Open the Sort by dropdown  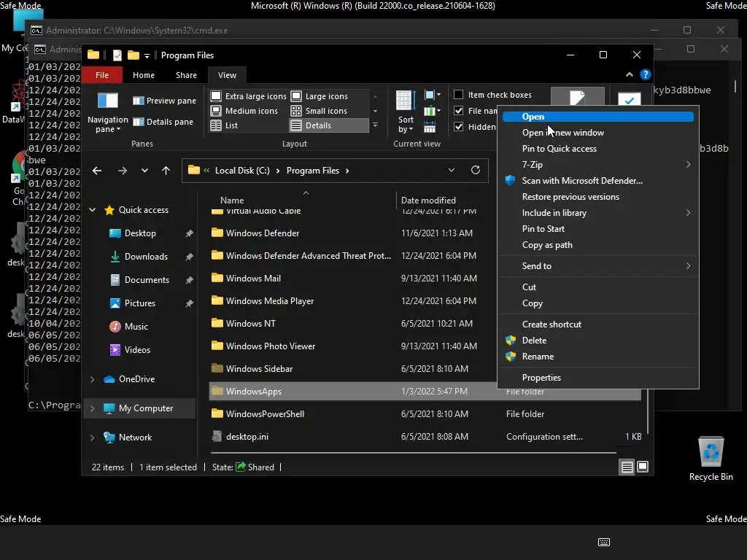click(406, 112)
